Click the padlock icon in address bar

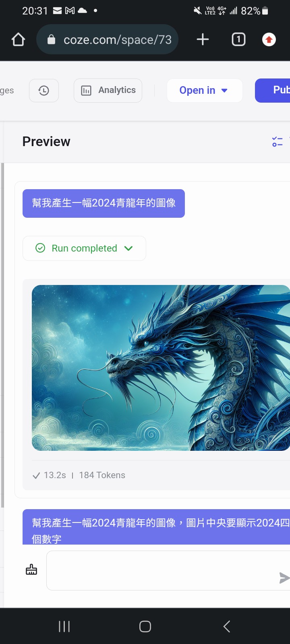click(x=51, y=39)
